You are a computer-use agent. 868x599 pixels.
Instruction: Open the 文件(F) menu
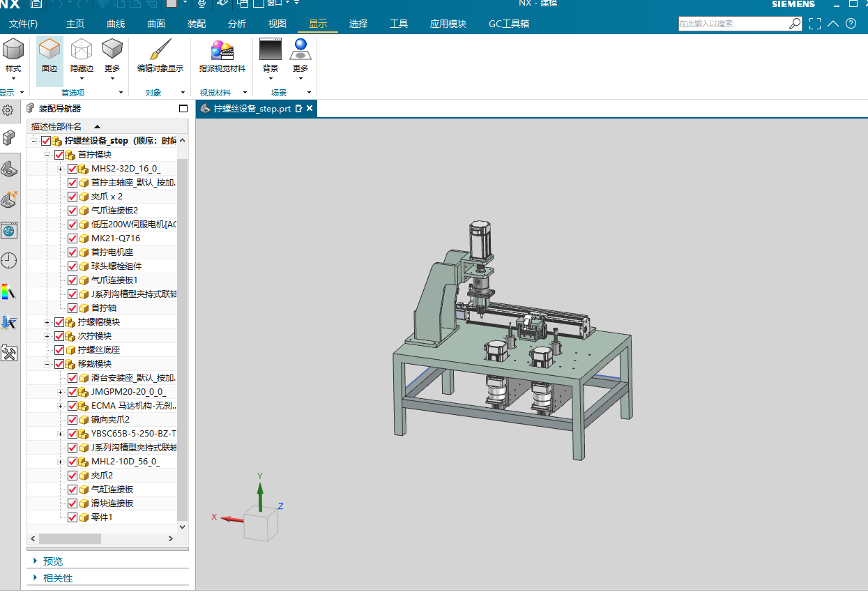(24, 24)
